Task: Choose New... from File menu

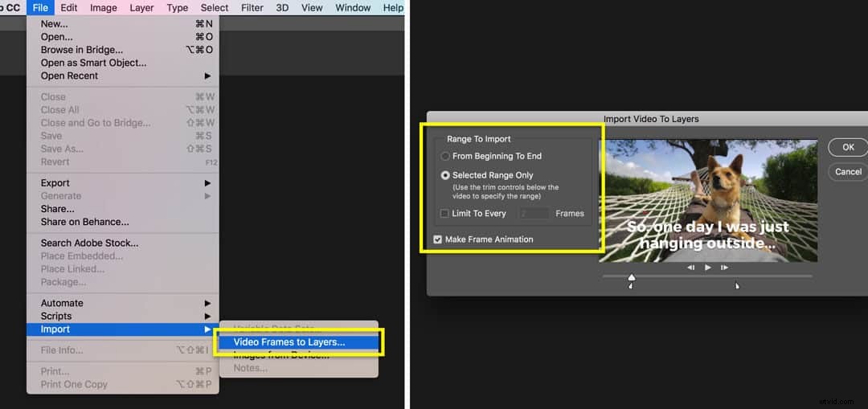Action: (123, 24)
